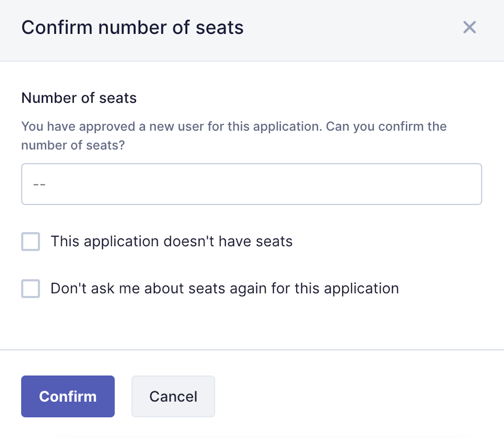This screenshot has width=504, height=438.
Task: Click the 'You have approved a new user' description
Action: (234, 127)
